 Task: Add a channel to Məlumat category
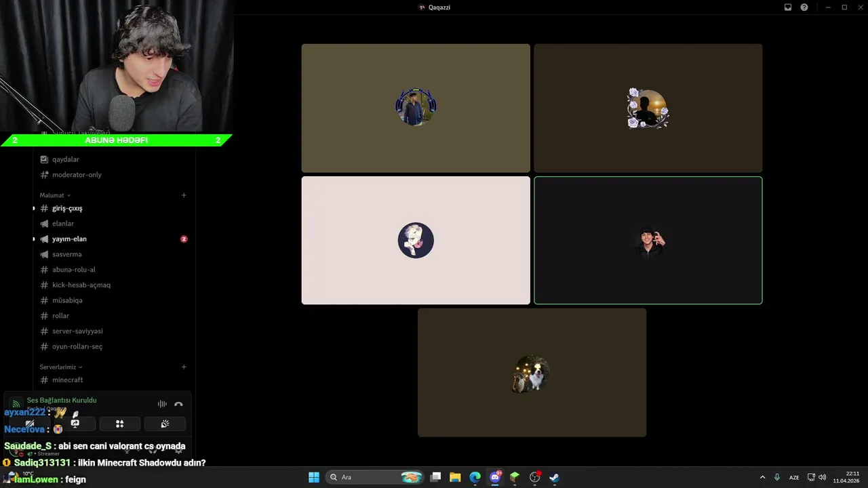[x=184, y=195]
